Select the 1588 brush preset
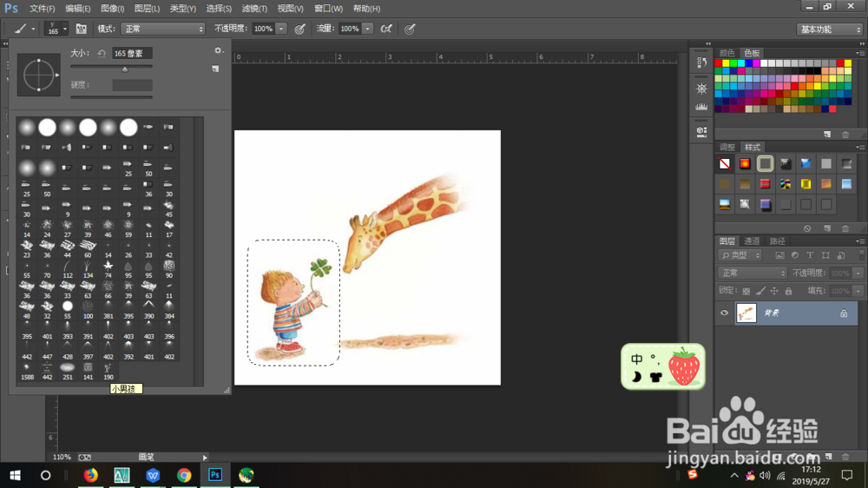Screen dimensions: 868x488 27,371
